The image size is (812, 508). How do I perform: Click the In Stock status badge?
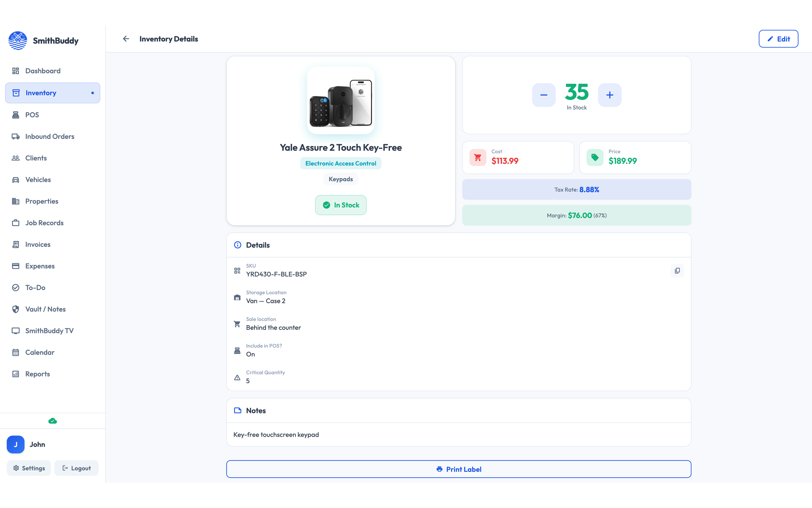[x=341, y=205]
